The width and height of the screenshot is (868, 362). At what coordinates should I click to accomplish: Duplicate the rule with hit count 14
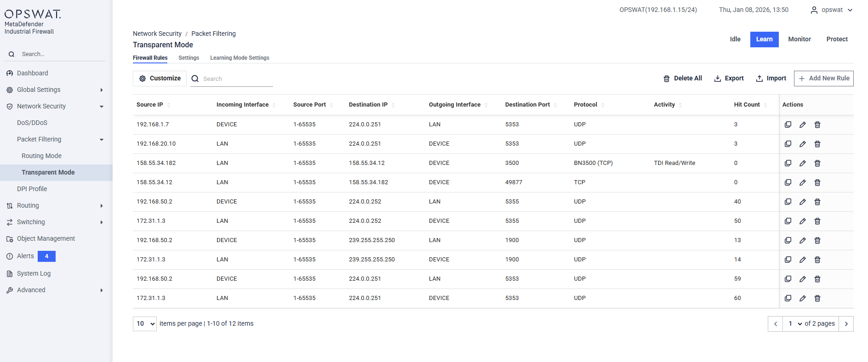[788, 260]
